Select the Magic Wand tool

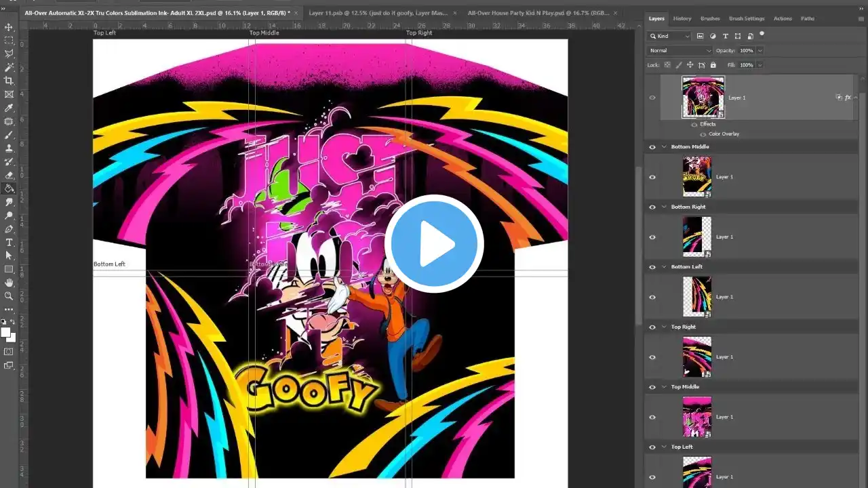(x=9, y=67)
